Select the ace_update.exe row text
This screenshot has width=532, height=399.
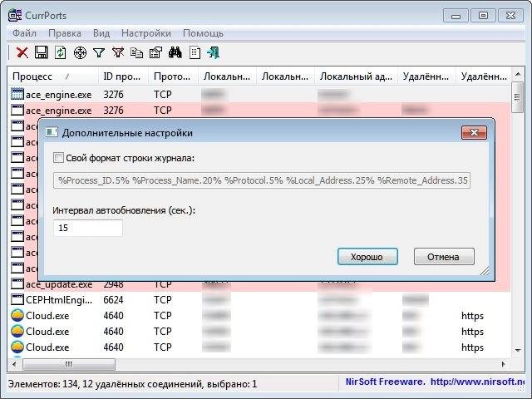59,284
